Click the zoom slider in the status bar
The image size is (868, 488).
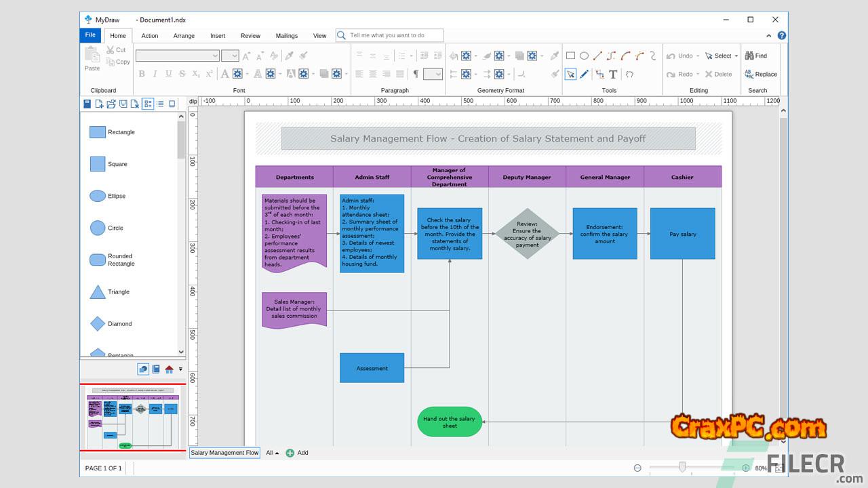point(682,467)
